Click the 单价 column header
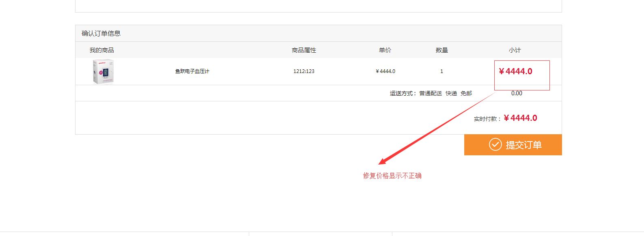The image size is (644, 236). 385,50
